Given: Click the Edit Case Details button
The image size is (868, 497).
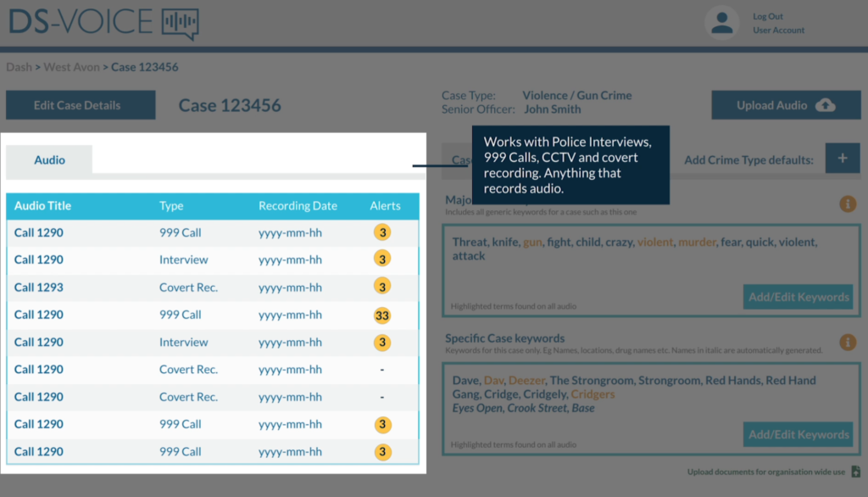Looking at the screenshot, I should pos(80,104).
